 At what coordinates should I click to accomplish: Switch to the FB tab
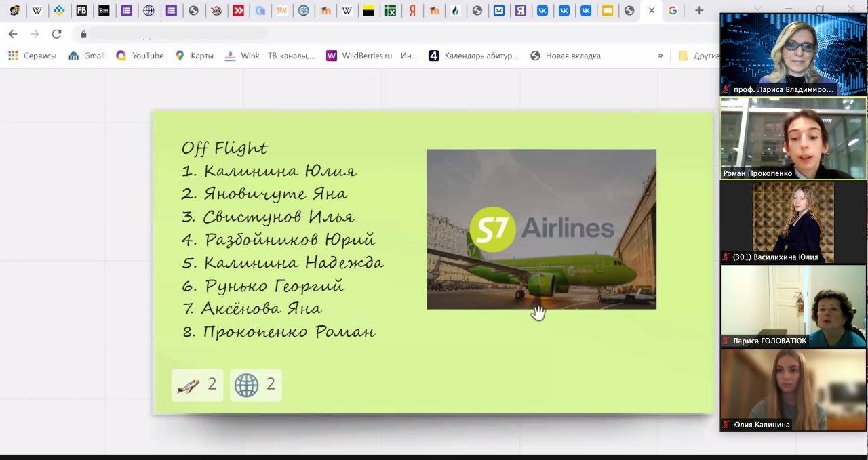[x=82, y=11]
